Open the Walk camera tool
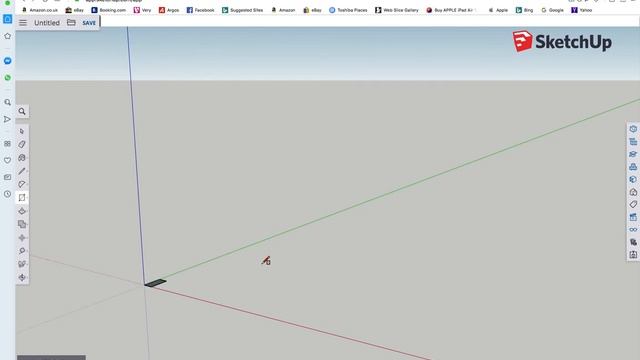Image resolution: width=640 pixels, height=360 pixels. coord(22,264)
